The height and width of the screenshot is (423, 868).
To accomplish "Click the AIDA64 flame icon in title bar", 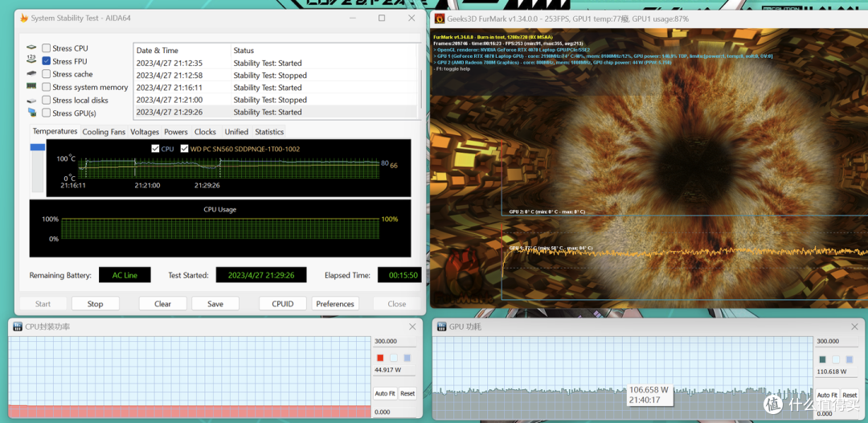I will click(x=24, y=18).
